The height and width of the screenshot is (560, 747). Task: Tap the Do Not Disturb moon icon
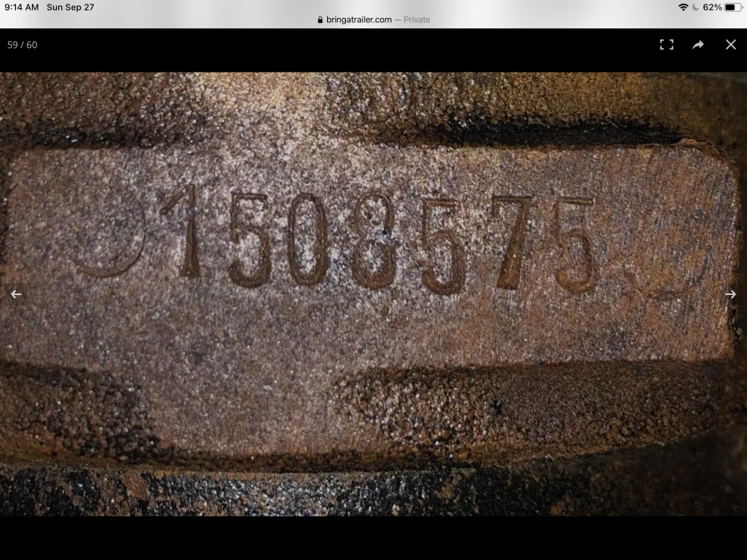tap(695, 7)
